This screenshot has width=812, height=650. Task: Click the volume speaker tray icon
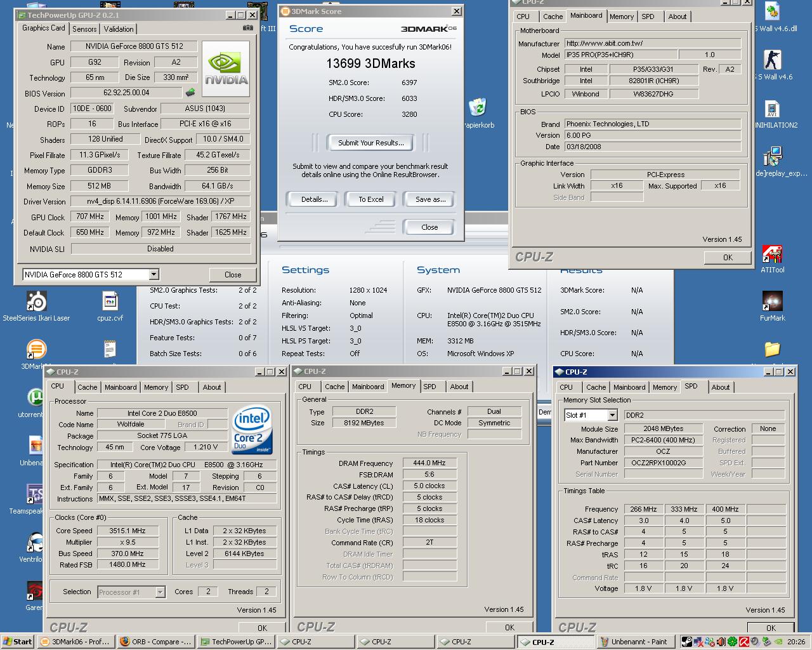pos(721,642)
